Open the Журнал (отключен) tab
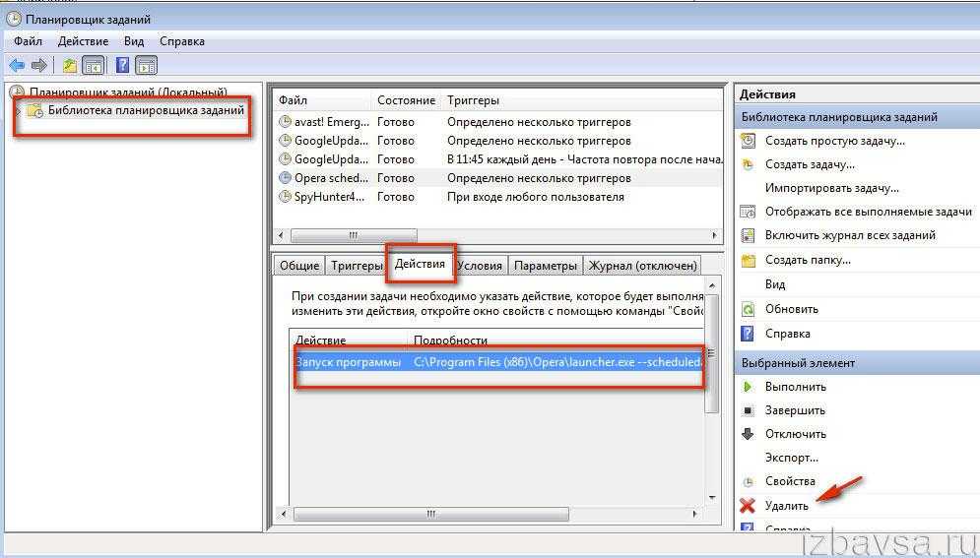Image resolution: width=980 pixels, height=558 pixels. (643, 266)
